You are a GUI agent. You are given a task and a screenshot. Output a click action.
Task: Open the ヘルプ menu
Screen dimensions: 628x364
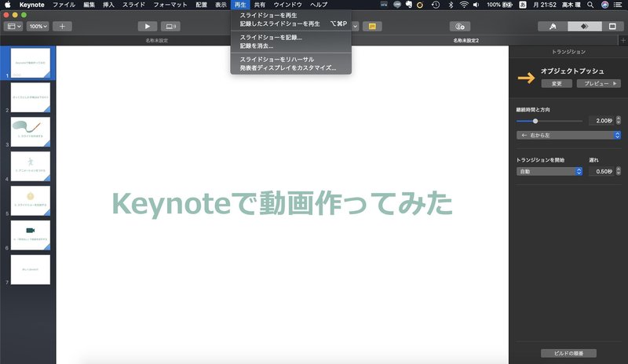click(319, 5)
